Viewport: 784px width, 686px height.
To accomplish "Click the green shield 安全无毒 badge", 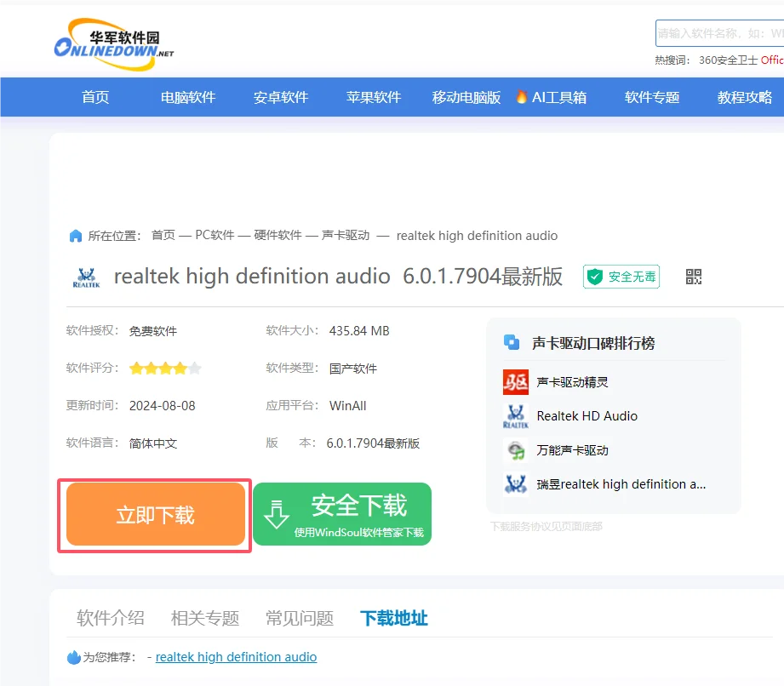I will point(621,277).
